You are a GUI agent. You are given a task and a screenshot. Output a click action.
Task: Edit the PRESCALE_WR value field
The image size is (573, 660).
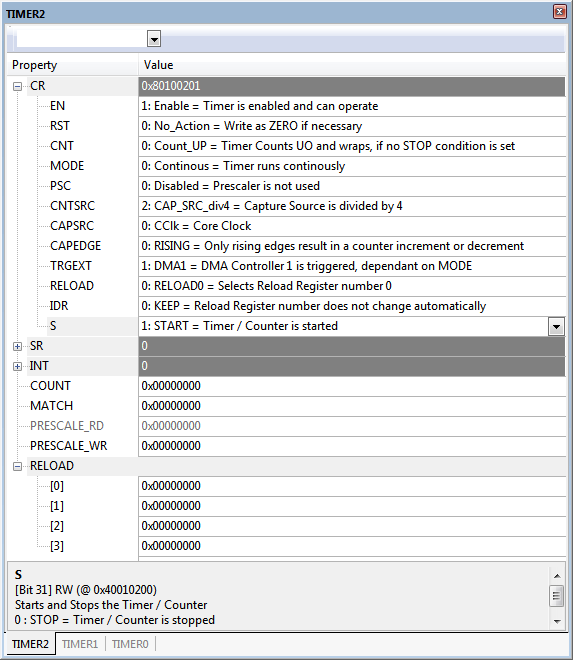coord(352,446)
